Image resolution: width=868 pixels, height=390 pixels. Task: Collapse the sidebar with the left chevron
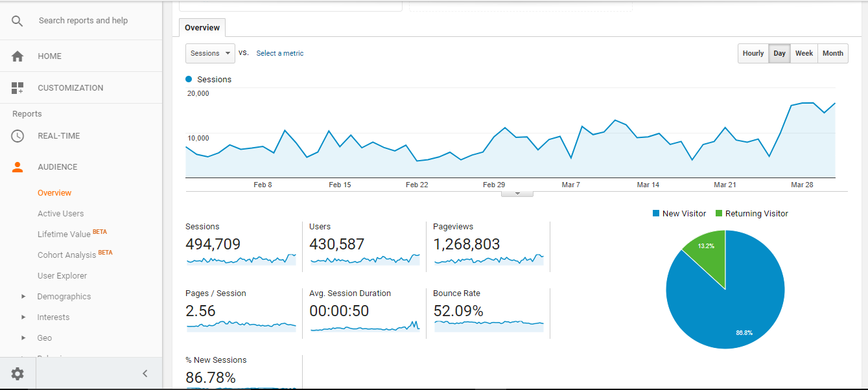pyautogui.click(x=145, y=373)
